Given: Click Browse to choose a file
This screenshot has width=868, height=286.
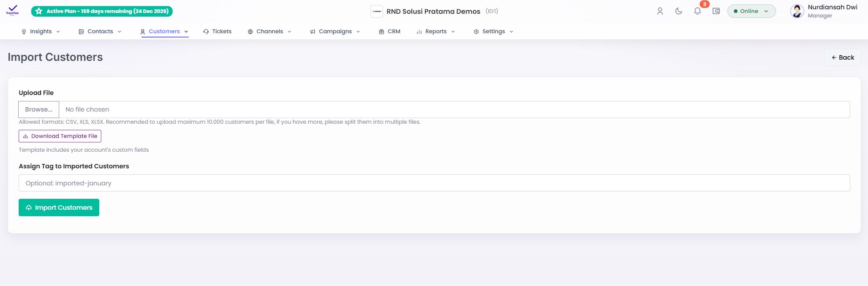Looking at the screenshot, I should tap(39, 110).
